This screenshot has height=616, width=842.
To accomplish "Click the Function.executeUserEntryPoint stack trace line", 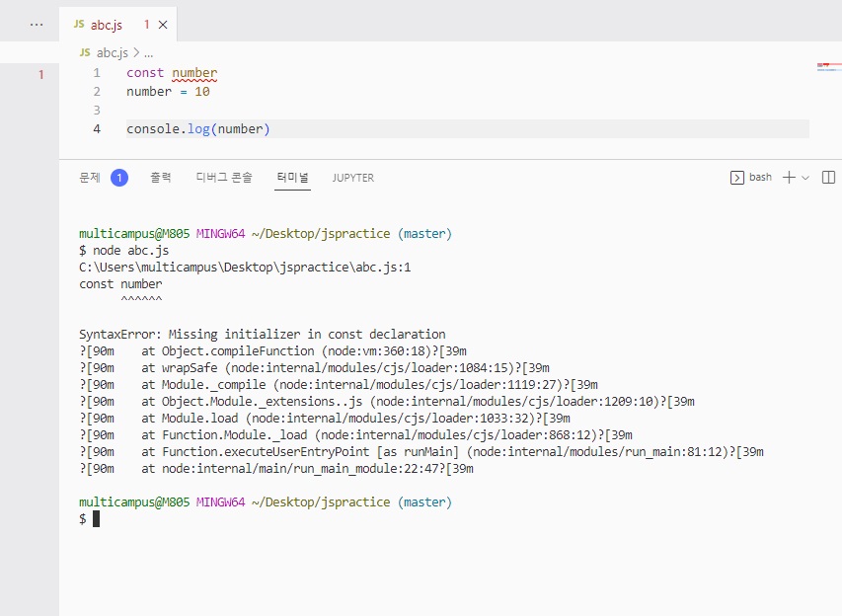I will [x=421, y=452].
